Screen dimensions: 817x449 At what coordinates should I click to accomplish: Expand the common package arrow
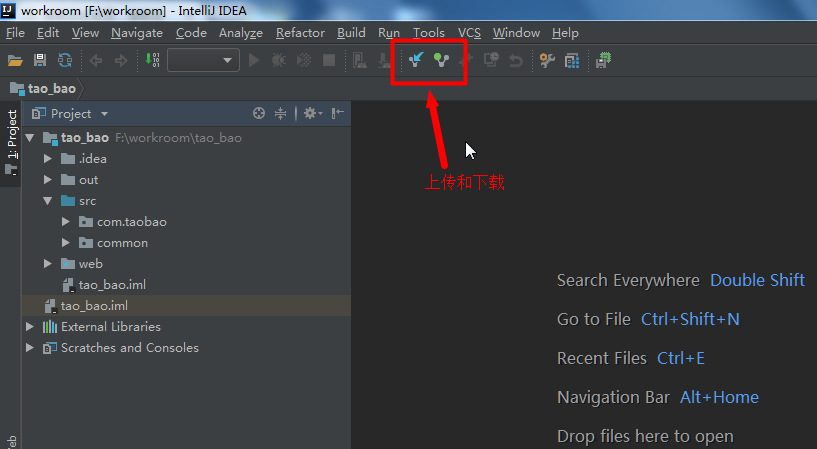66,243
